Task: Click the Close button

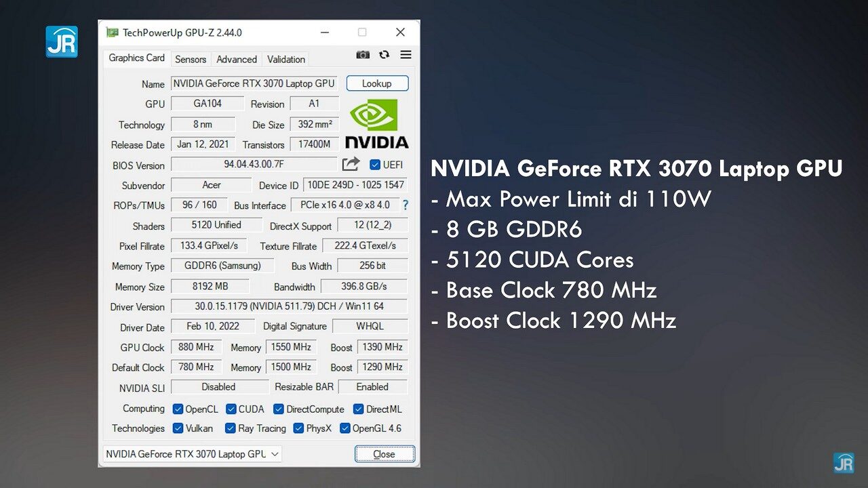Action: [x=384, y=454]
